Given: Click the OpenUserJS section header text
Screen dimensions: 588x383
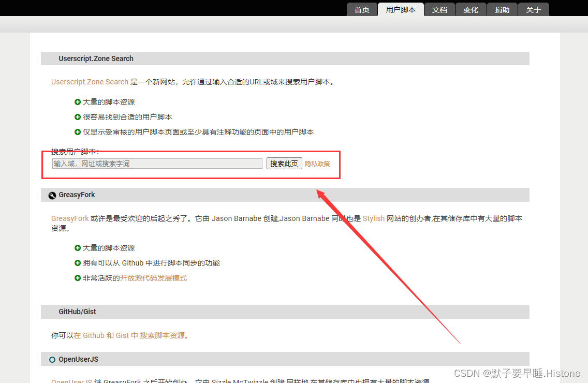Looking at the screenshot, I should pyautogui.click(x=78, y=359).
